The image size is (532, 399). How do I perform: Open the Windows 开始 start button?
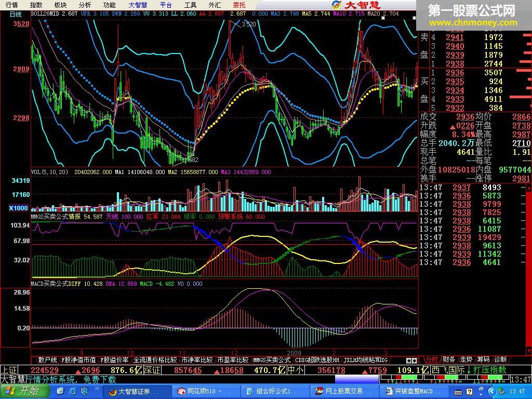pos(24,392)
